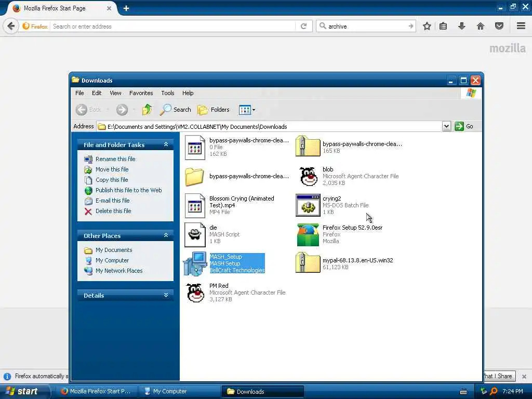Click the Firefox back arrow button
532x399 pixels.
(x=11, y=26)
